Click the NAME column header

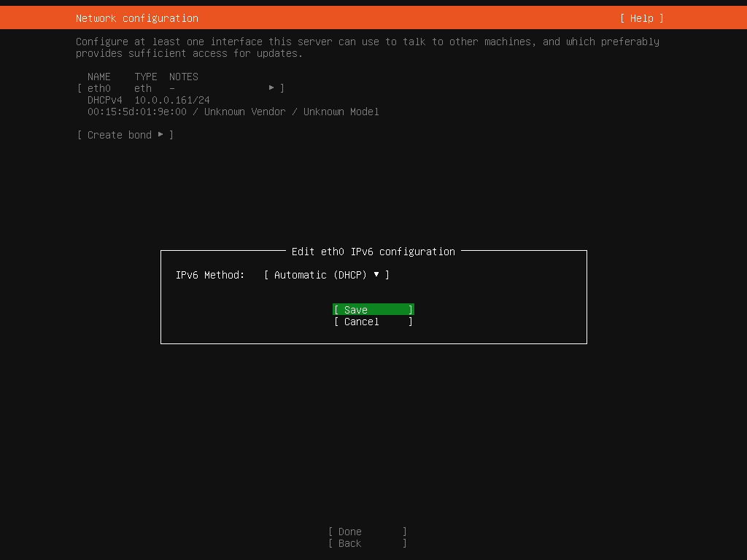[x=98, y=77]
